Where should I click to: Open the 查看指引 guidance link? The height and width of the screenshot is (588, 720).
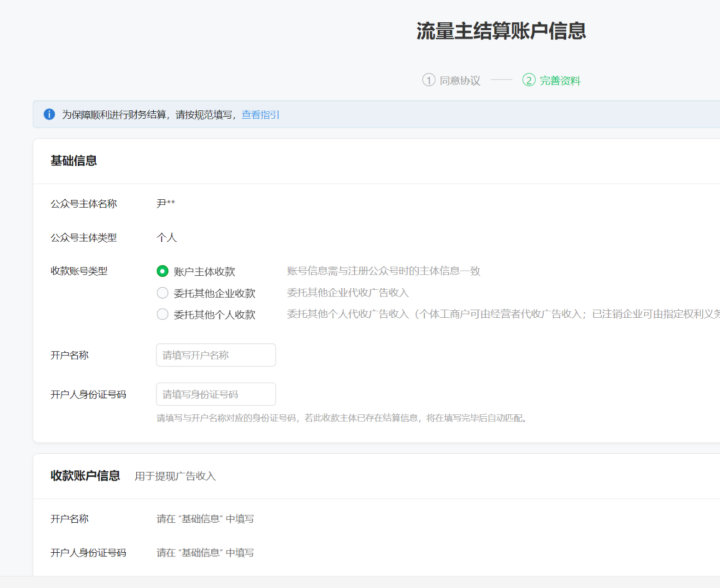[260, 115]
